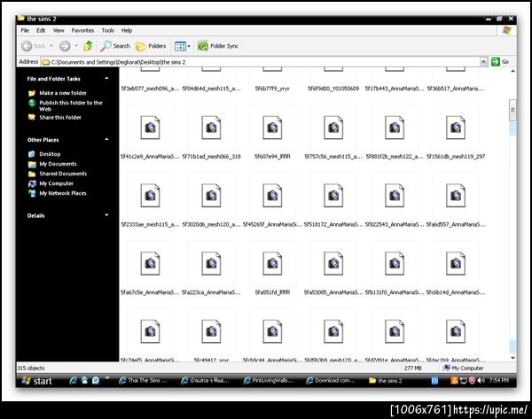
Task: Switch to Thai The Sims taskbar window
Action: (x=143, y=381)
